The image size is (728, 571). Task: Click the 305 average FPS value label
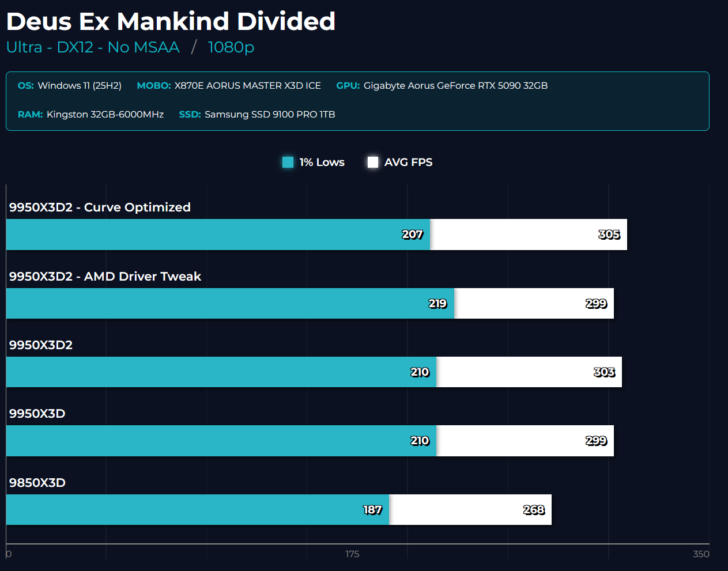coord(609,235)
